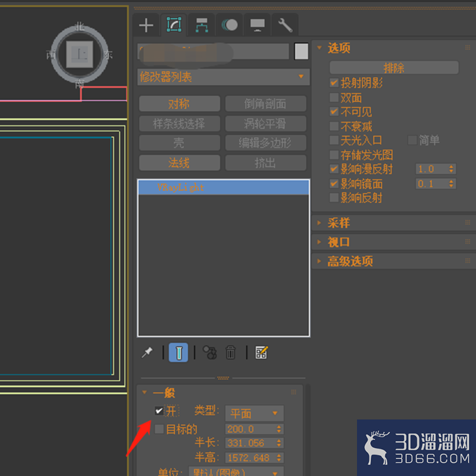Image resolution: width=476 pixels, height=476 pixels.
Task: Click the 半长 331.056 field
Action: coord(250,443)
